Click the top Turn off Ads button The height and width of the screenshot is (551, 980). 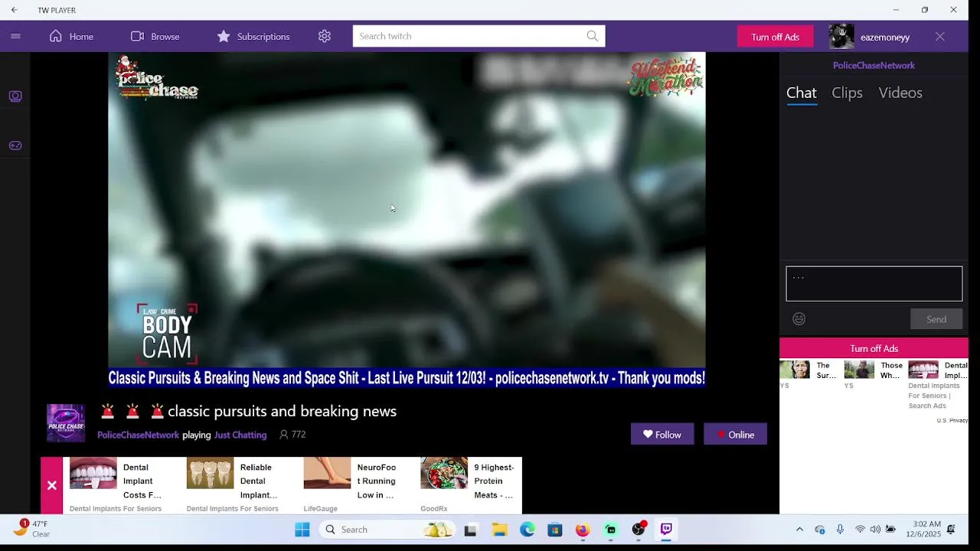coord(775,36)
